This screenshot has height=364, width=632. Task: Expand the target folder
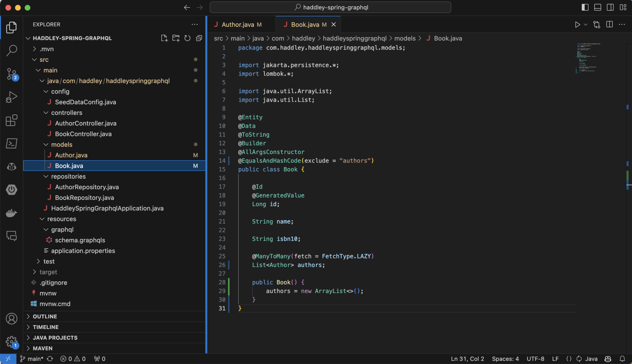(48, 272)
